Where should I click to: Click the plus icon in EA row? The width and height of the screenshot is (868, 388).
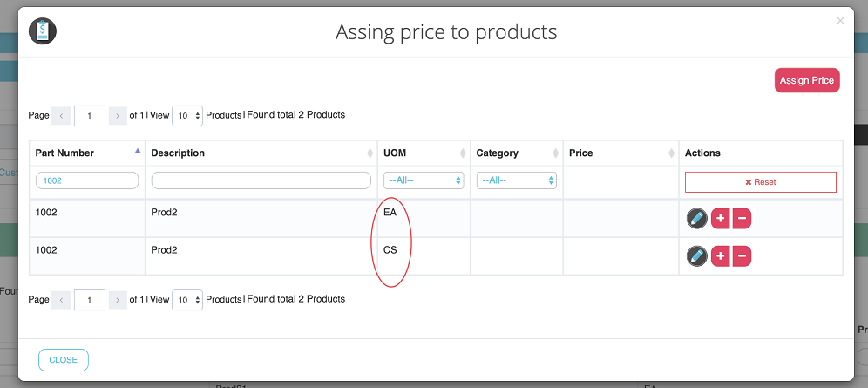720,219
